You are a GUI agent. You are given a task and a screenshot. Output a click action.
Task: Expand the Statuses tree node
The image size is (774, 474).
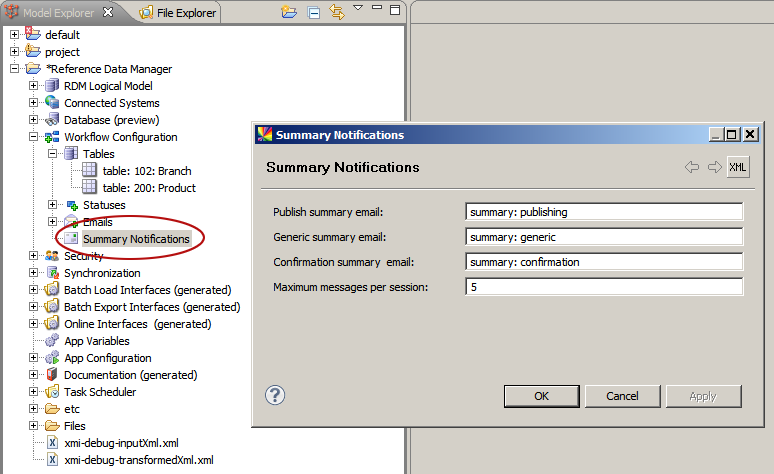coord(52,205)
